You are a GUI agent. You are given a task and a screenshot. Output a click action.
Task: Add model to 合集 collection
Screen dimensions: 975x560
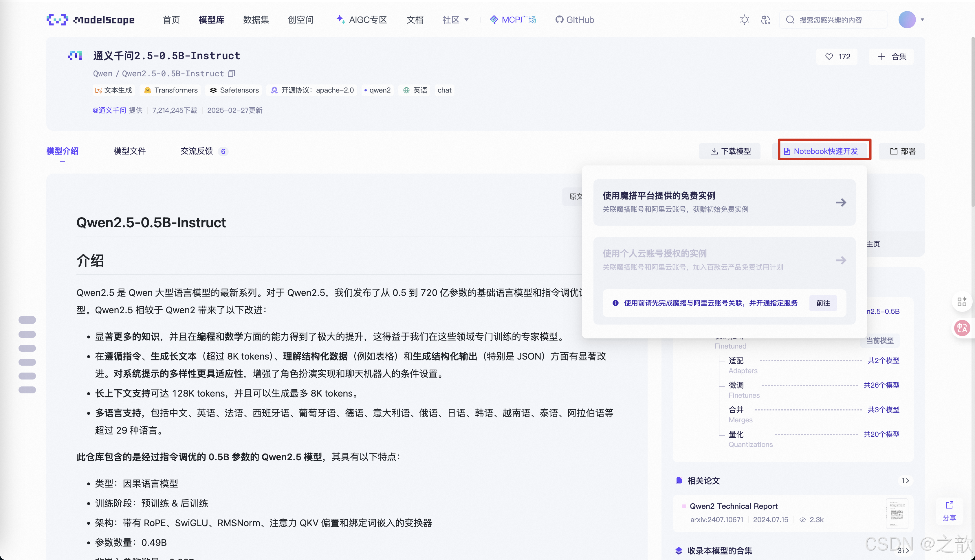(891, 56)
